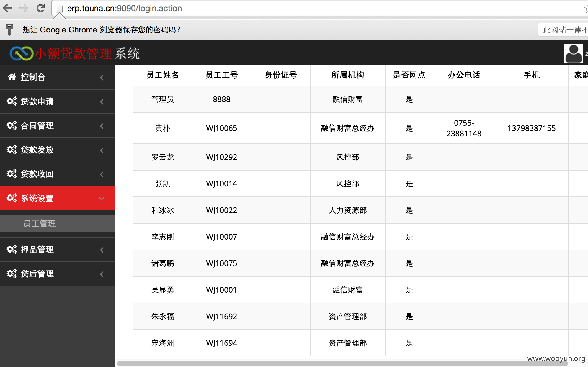Open the 员工管理 submenu item
588x367 pixels.
pos(58,224)
